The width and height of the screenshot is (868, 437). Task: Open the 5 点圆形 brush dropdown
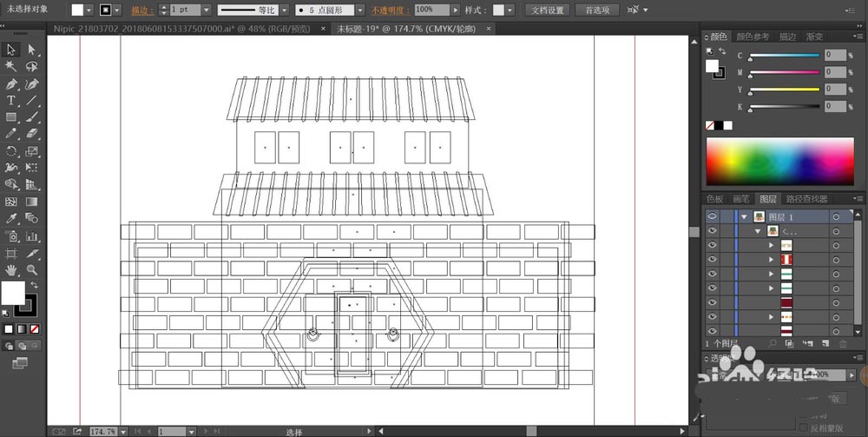360,10
